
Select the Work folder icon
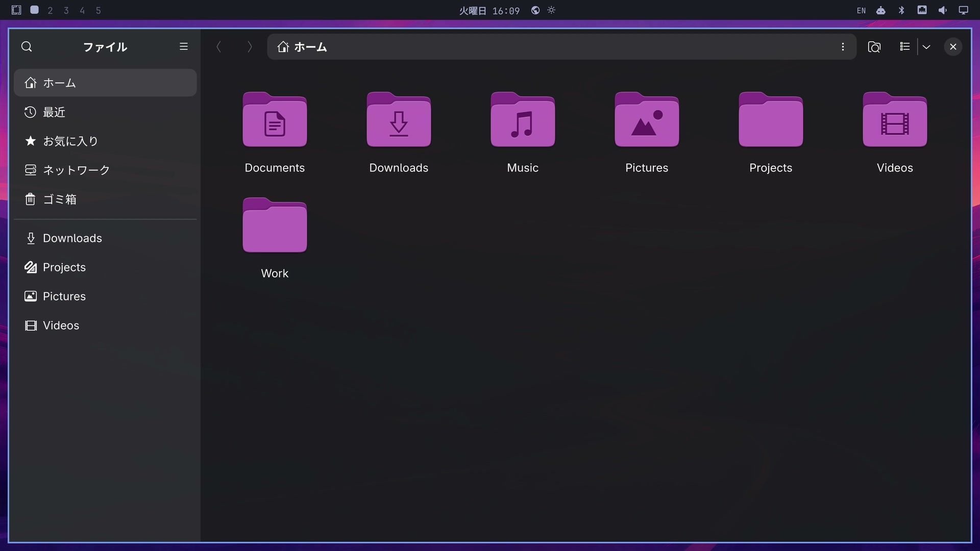click(x=275, y=226)
